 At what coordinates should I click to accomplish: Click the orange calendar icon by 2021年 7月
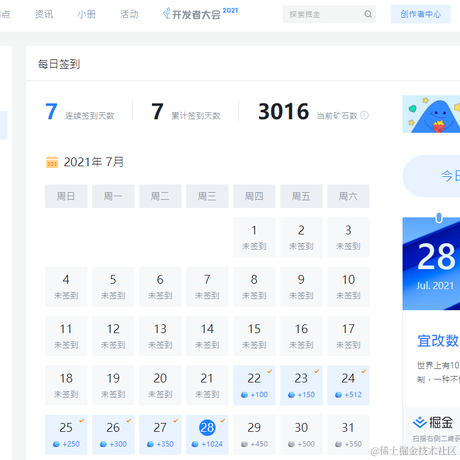coord(52,162)
